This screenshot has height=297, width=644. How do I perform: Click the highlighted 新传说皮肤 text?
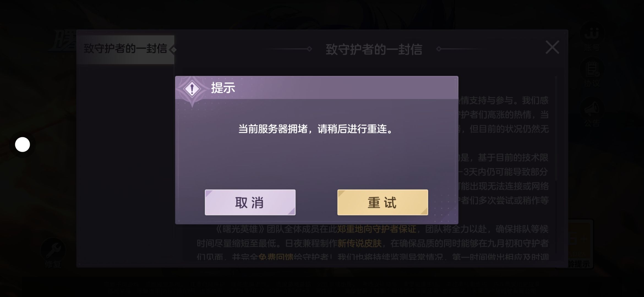coord(359,243)
